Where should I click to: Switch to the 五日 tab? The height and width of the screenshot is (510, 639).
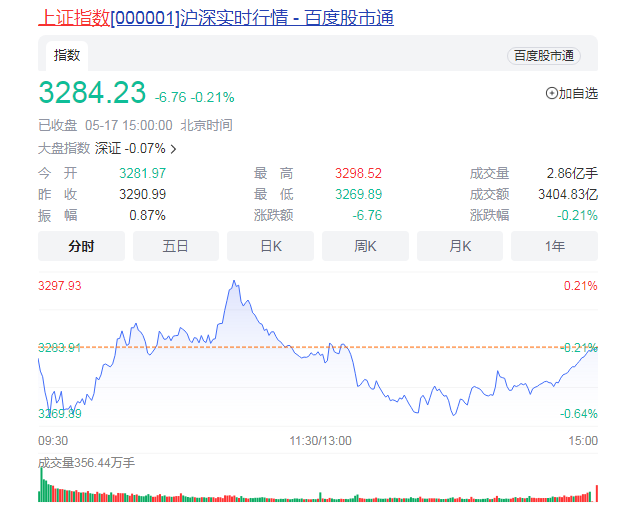[175, 246]
